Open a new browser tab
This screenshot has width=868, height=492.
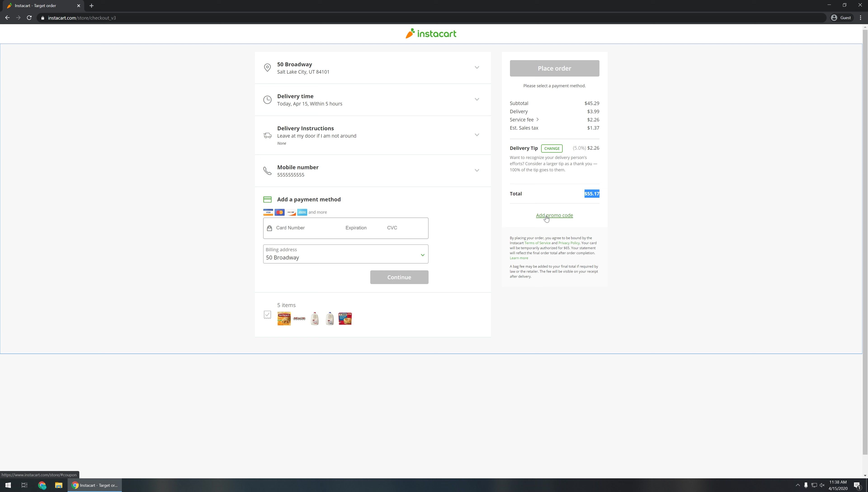92,6
